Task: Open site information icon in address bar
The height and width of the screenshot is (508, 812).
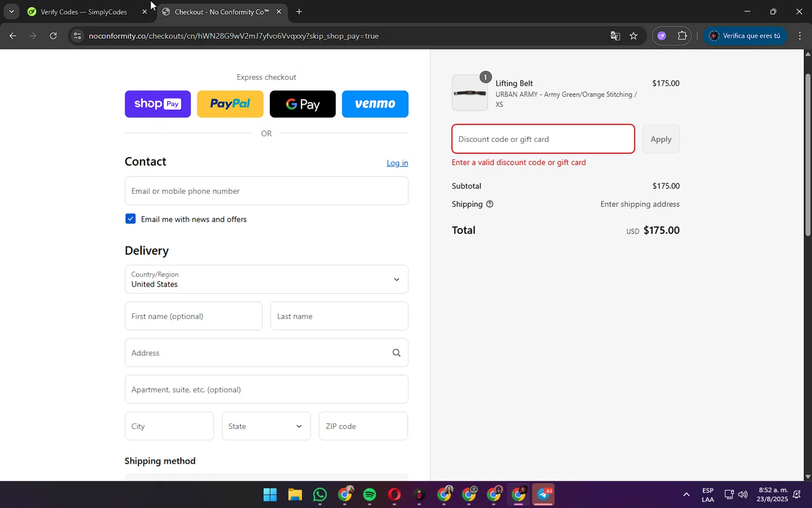Action: pyautogui.click(x=77, y=36)
